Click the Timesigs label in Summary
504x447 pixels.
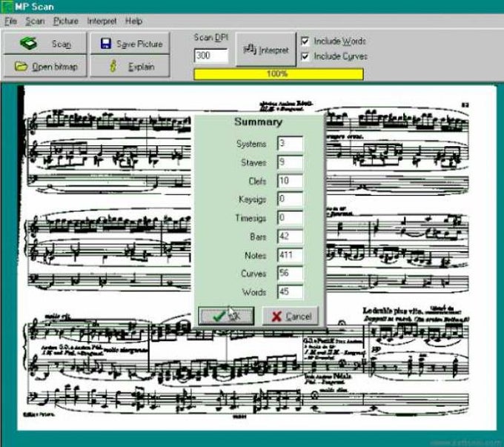251,219
